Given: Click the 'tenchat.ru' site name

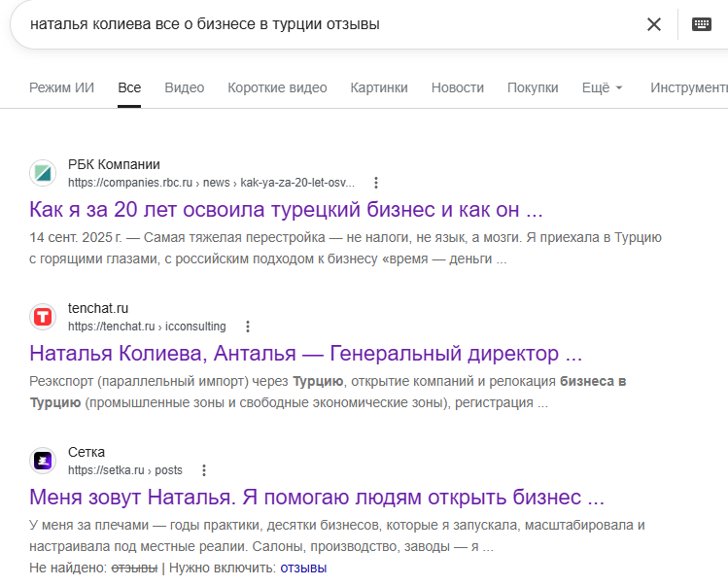Looking at the screenshot, I should tap(98, 308).
